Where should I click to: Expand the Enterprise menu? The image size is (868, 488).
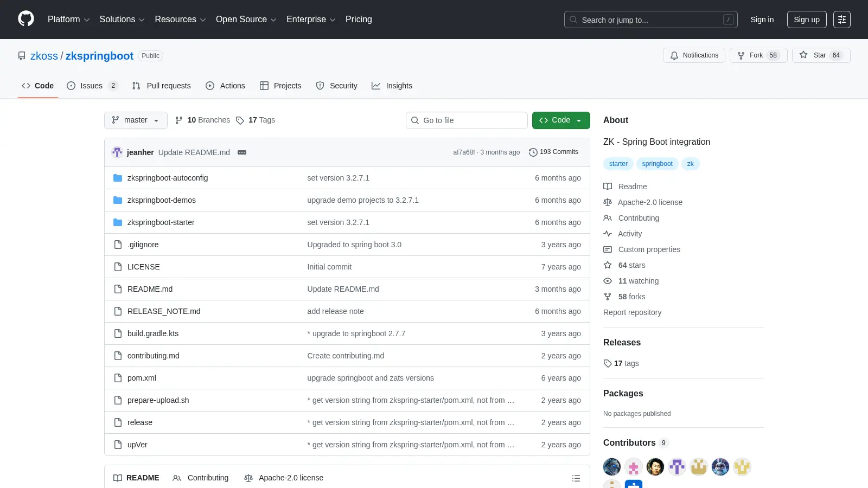(311, 20)
